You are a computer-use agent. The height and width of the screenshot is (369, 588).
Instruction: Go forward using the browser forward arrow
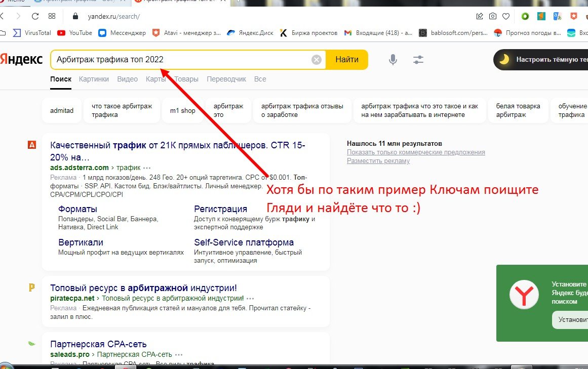coord(18,16)
